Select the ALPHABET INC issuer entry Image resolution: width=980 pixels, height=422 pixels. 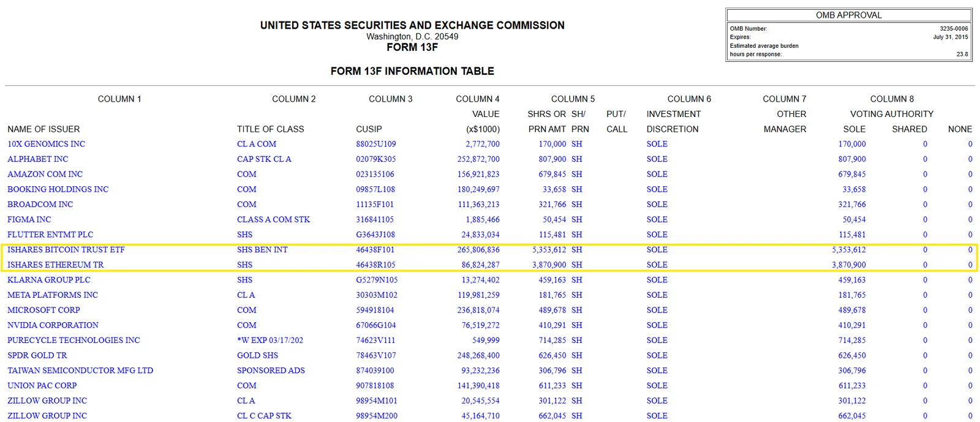tap(38, 159)
